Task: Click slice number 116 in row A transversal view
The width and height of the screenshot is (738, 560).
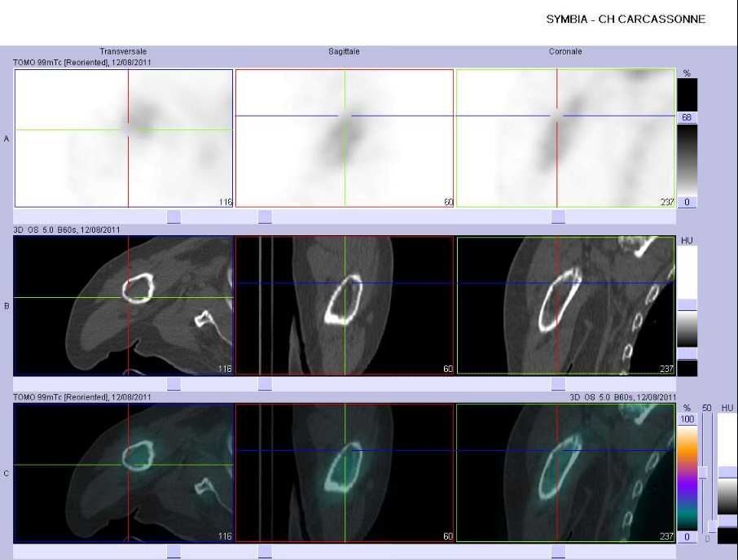Action: (226, 202)
